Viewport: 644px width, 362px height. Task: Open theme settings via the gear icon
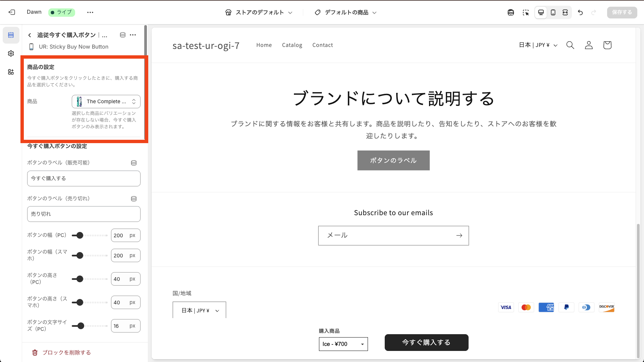point(11,53)
